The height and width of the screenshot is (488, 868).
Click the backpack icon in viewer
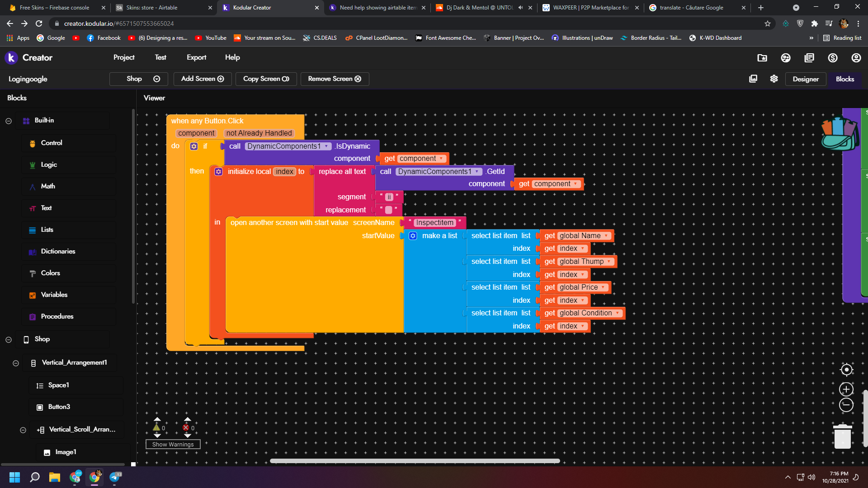click(840, 134)
